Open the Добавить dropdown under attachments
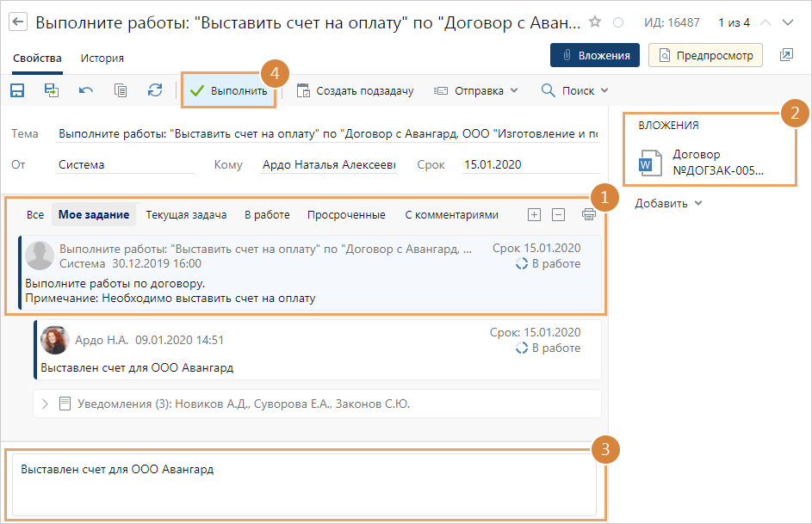812x524 pixels. pyautogui.click(x=669, y=204)
